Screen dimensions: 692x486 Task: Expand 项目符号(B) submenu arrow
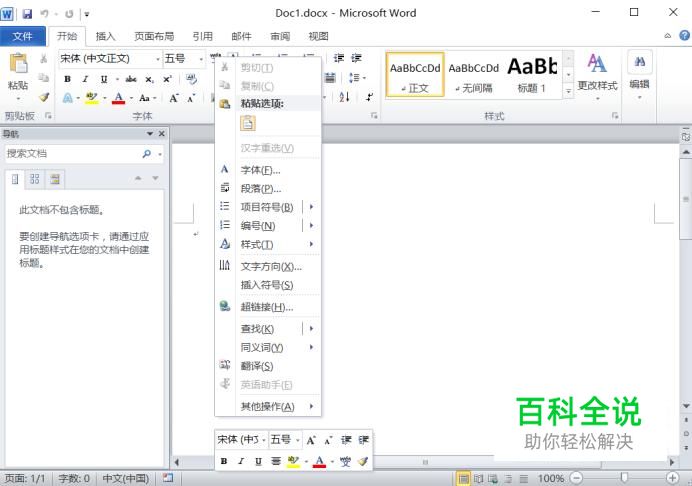click(312, 207)
